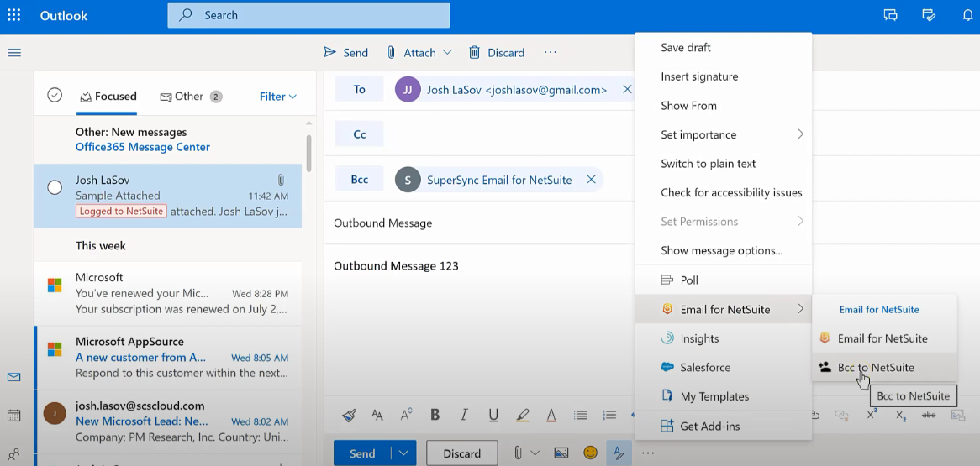Click the Bcc recipients button
Image resolution: width=980 pixels, height=466 pixels.
tap(360, 180)
